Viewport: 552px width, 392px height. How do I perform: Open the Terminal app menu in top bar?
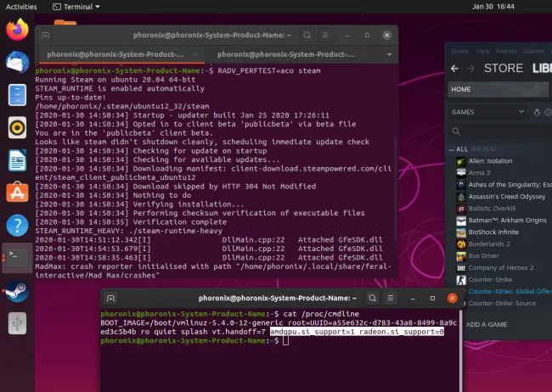click(76, 7)
